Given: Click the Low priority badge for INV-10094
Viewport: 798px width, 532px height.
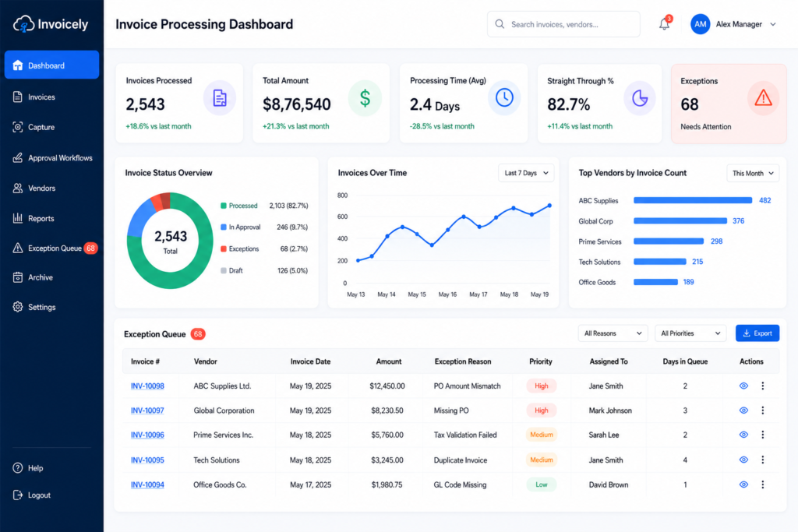Looking at the screenshot, I should pos(541,484).
